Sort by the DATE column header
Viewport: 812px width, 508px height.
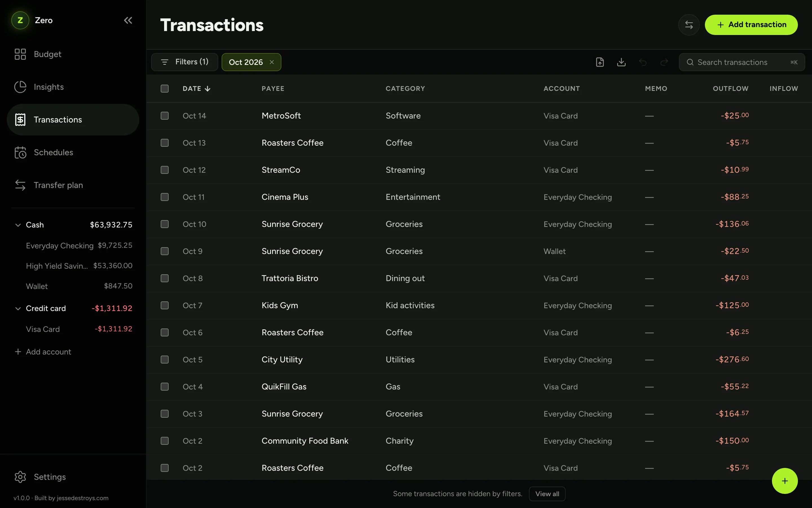[x=196, y=88]
